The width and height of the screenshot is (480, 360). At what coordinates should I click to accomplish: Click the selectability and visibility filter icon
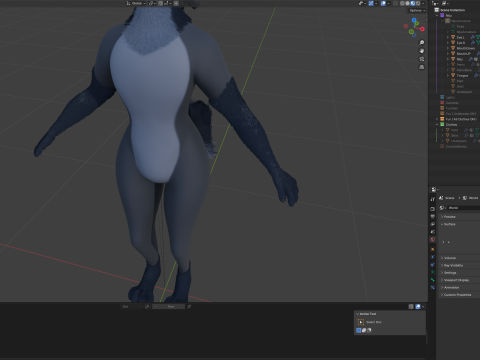click(x=362, y=3)
